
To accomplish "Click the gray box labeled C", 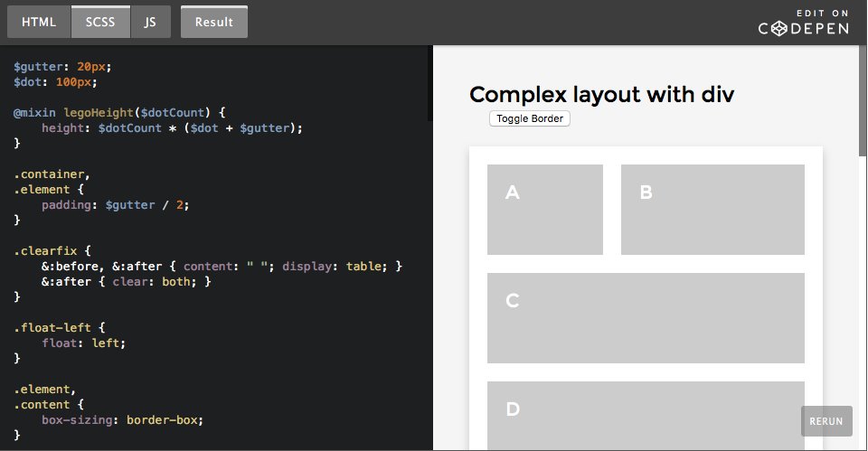I will point(646,317).
